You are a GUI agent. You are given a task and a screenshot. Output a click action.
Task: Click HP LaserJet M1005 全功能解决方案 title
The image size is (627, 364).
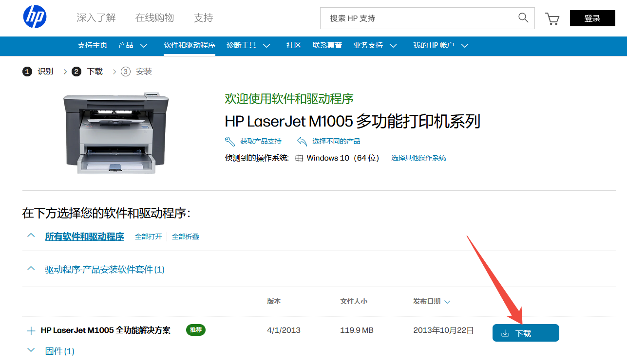point(106,330)
